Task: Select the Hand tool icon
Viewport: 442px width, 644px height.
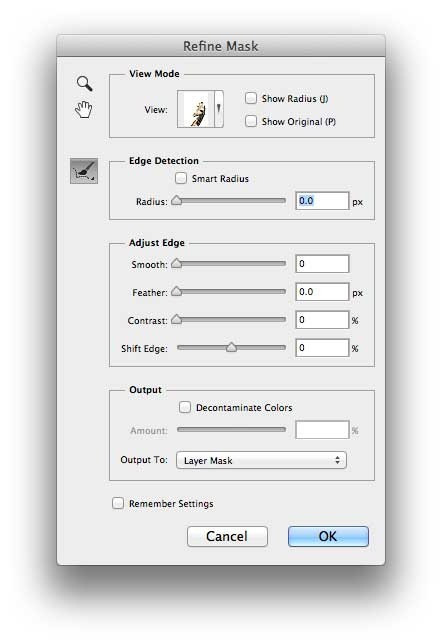Action: tap(84, 110)
